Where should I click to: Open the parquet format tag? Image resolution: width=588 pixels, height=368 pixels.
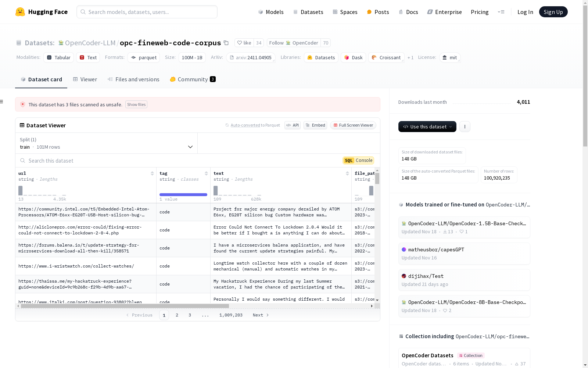click(x=144, y=57)
